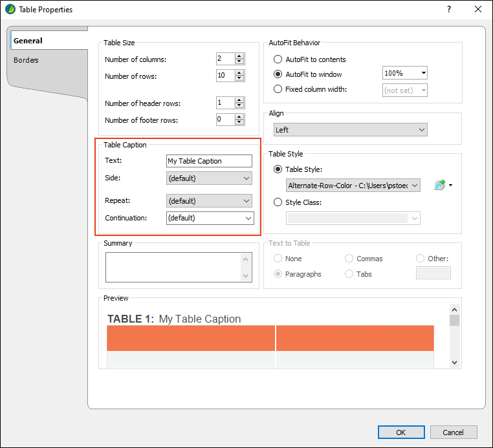Open the caption Continuation dropdown
Screen dimensions: 493x448
[x=210, y=218]
